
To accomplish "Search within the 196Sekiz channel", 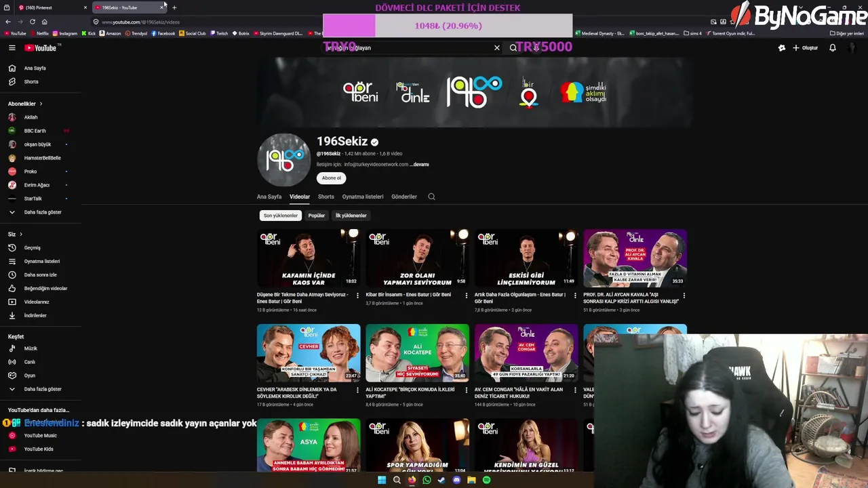I will (x=431, y=197).
